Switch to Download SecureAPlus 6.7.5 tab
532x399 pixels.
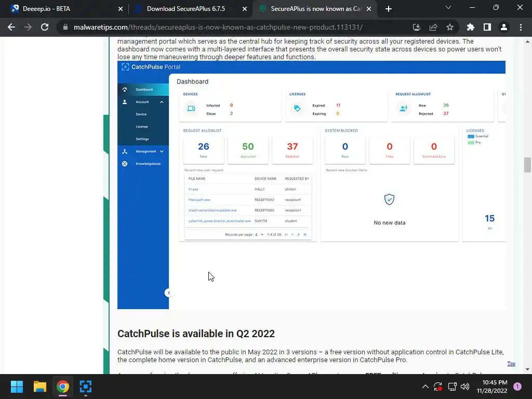click(x=190, y=9)
